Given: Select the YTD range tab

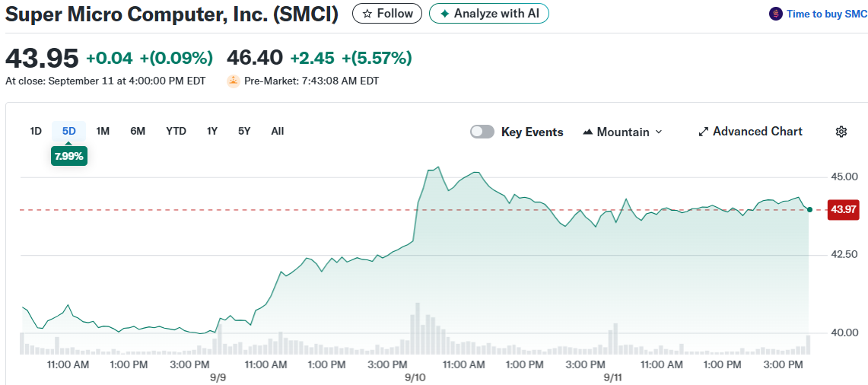Looking at the screenshot, I should [176, 132].
